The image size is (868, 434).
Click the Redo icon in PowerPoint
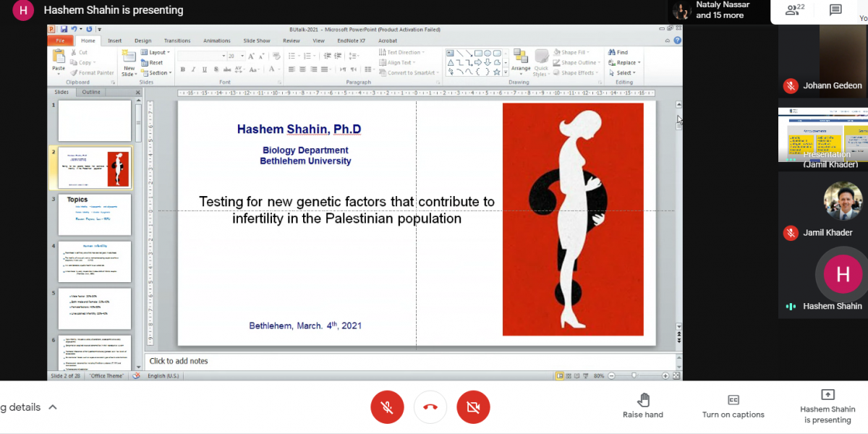point(89,30)
